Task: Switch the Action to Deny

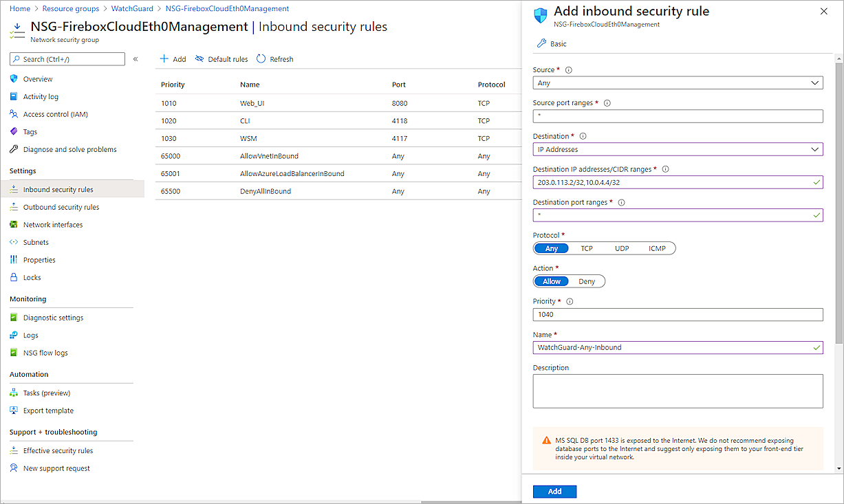Action: click(587, 281)
